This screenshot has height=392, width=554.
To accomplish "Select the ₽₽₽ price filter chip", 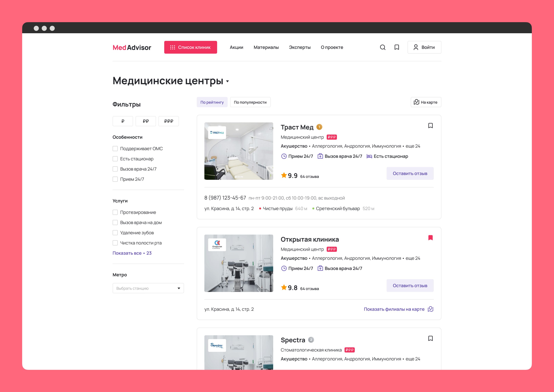I will click(x=168, y=121).
